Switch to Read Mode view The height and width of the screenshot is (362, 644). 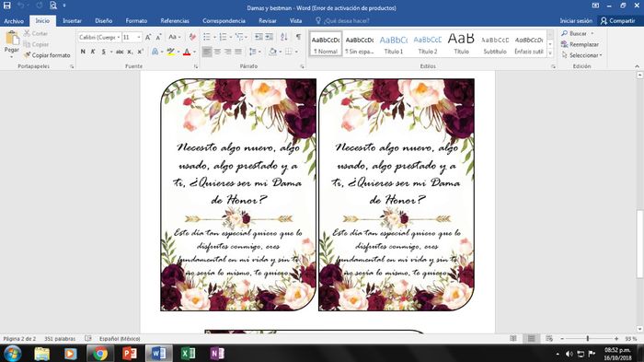[513, 339]
